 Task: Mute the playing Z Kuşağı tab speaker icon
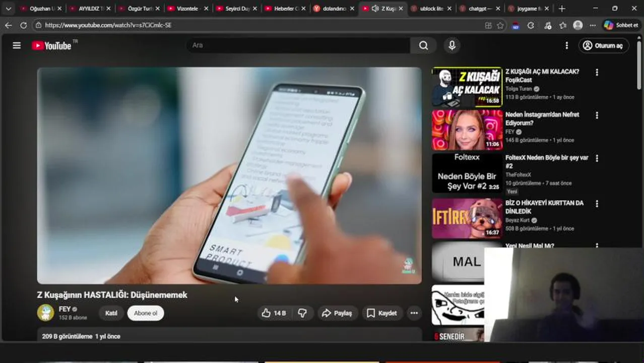click(x=375, y=9)
